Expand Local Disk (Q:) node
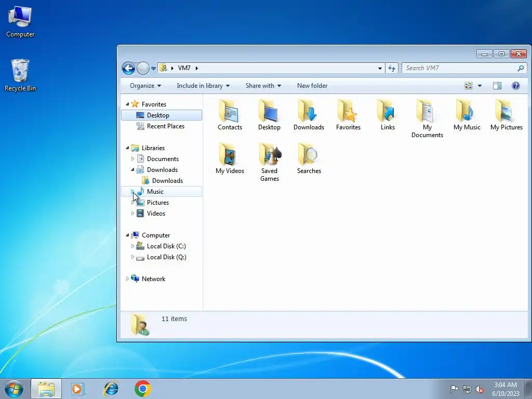 [x=132, y=257]
